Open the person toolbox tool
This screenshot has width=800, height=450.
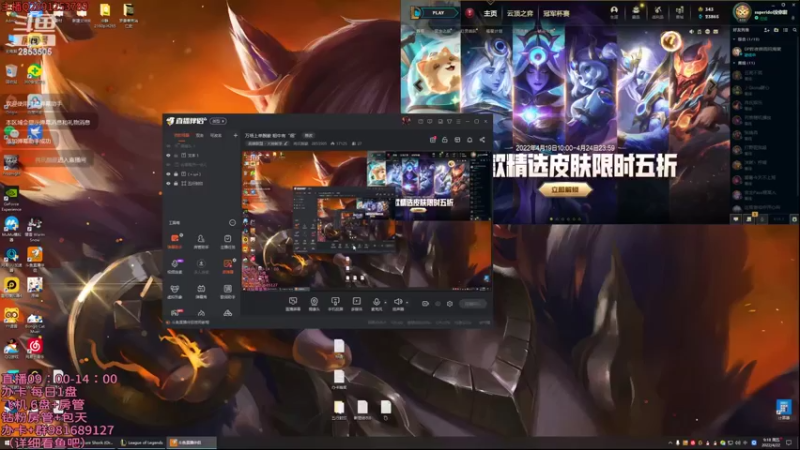(201, 241)
